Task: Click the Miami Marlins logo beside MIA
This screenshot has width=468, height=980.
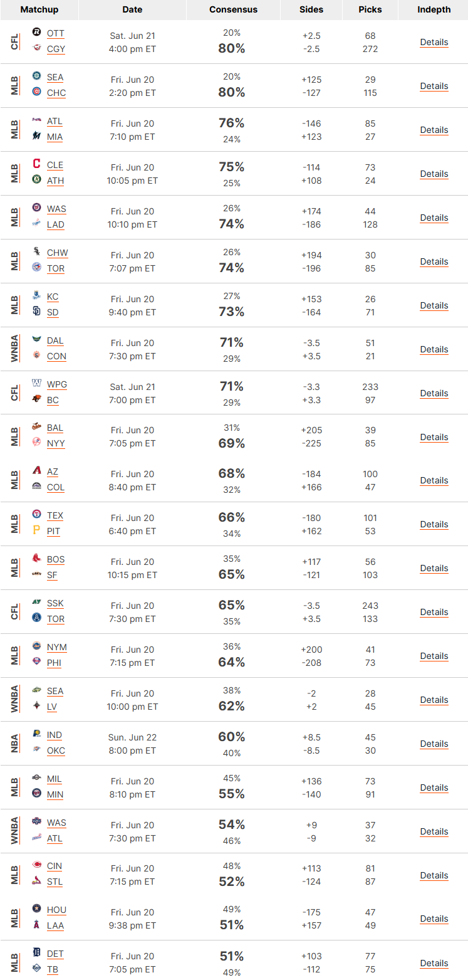Action: pos(36,136)
